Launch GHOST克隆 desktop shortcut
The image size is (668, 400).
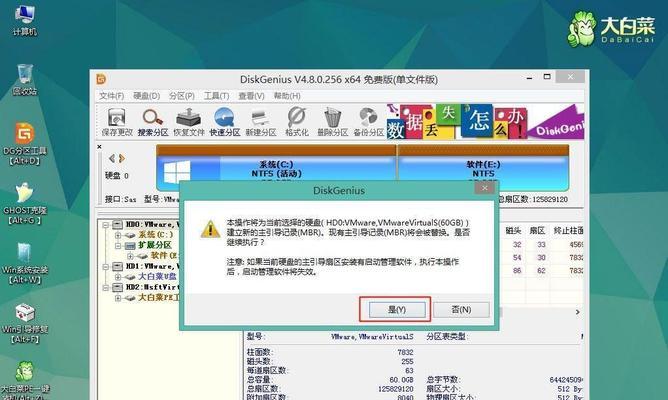25,204
